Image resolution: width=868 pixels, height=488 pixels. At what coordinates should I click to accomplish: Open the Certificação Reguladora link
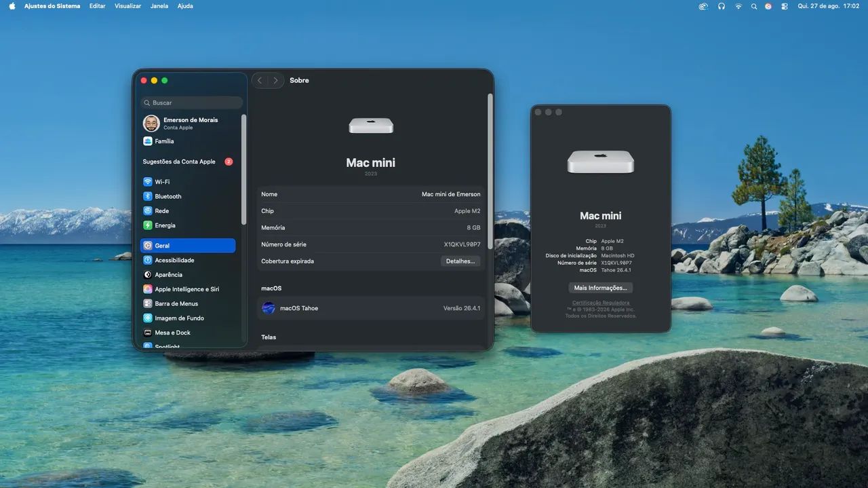point(601,303)
